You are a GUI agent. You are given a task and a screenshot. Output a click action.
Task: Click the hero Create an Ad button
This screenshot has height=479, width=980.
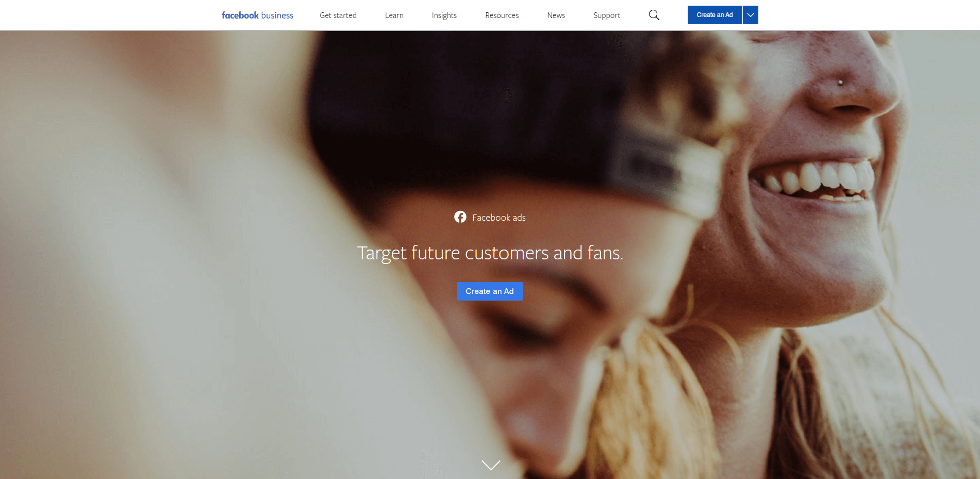coord(490,291)
